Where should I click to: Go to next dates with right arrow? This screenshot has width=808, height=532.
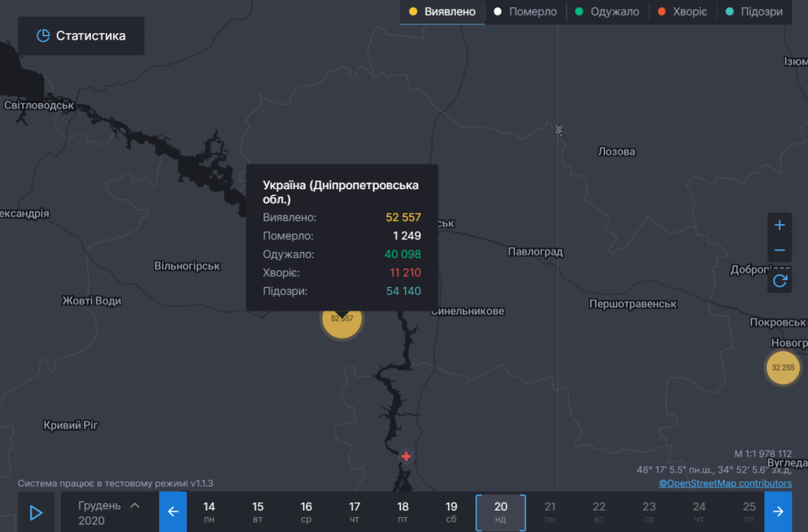tap(778, 512)
